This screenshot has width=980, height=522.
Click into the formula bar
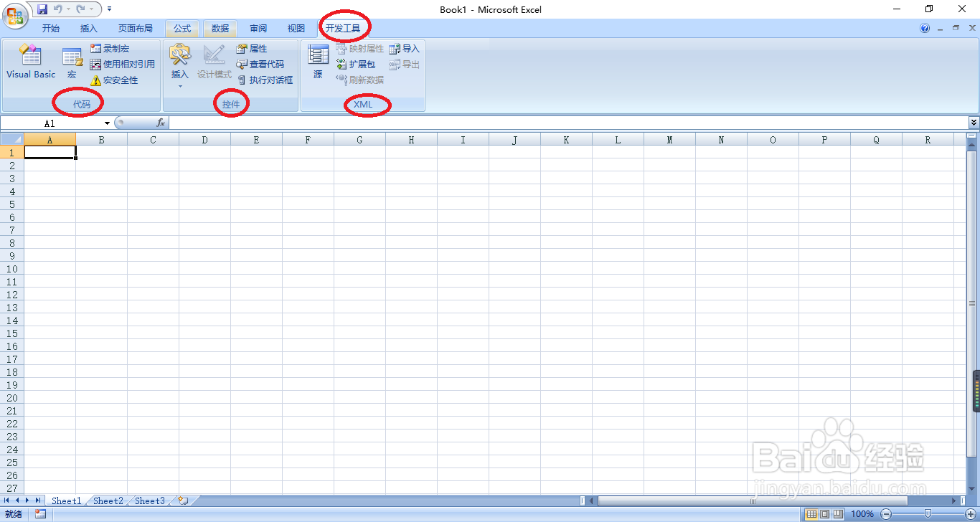click(568, 123)
